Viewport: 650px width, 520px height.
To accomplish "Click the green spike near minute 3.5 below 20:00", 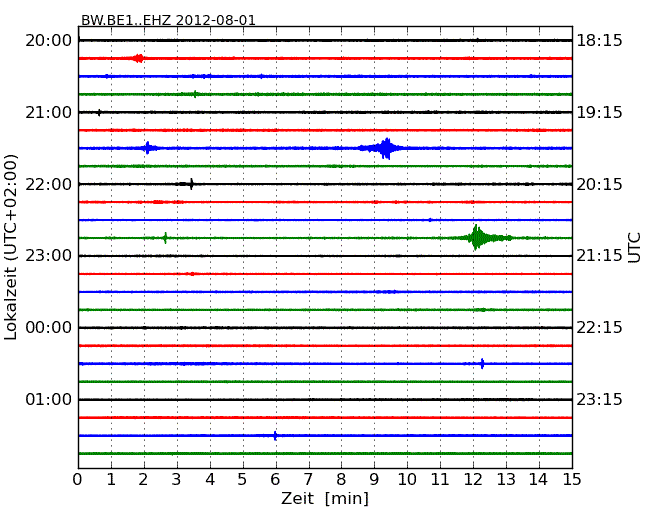I will point(195,94).
